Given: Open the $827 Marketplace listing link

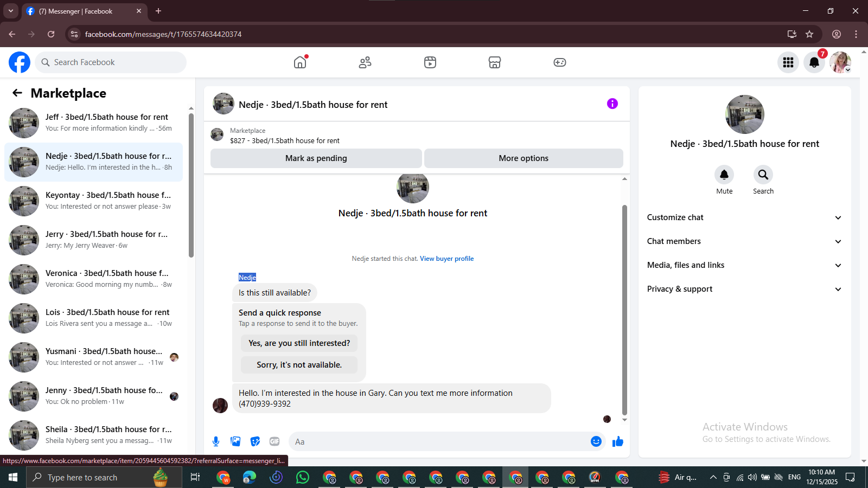Looking at the screenshot, I should click(284, 141).
